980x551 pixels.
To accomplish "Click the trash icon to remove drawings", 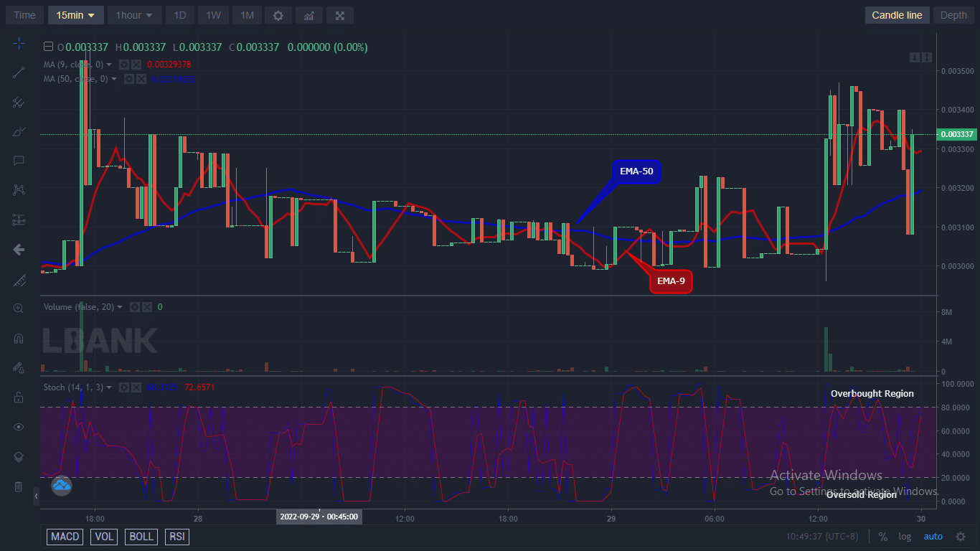I will click(19, 486).
